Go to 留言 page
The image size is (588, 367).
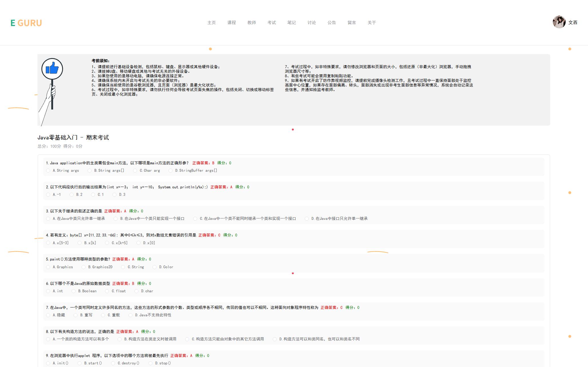pos(352,23)
